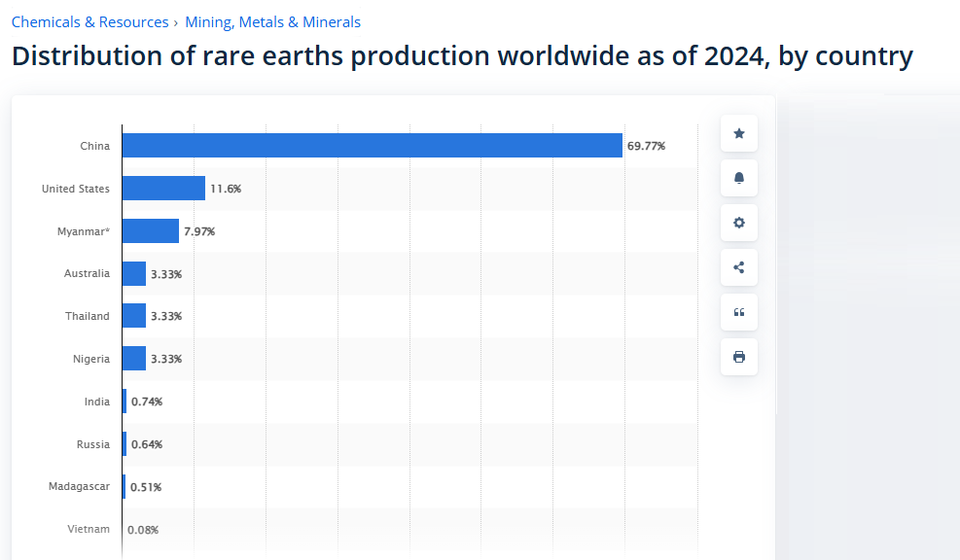960x560 pixels.
Task: Open chart settings gear icon
Action: pyautogui.click(x=738, y=223)
